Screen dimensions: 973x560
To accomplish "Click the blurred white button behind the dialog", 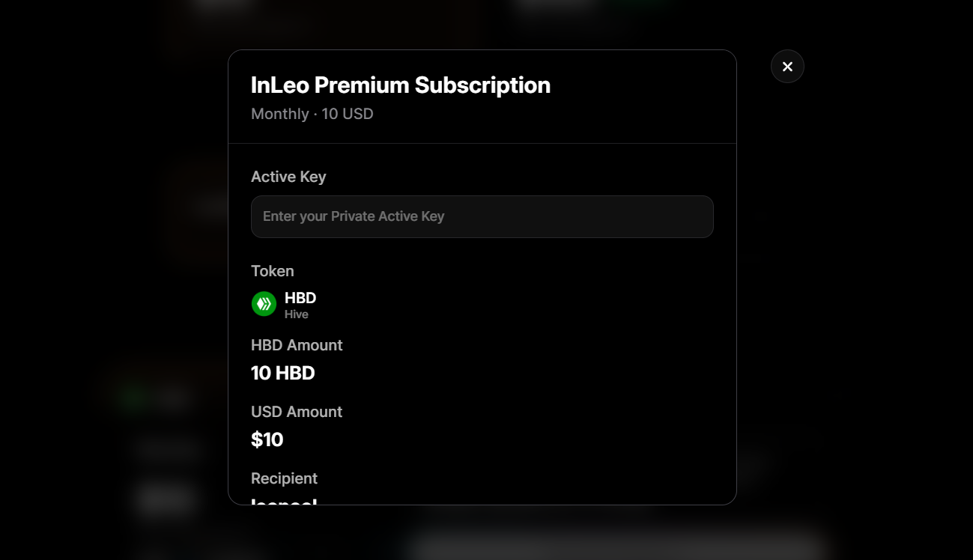I will [166, 499].
